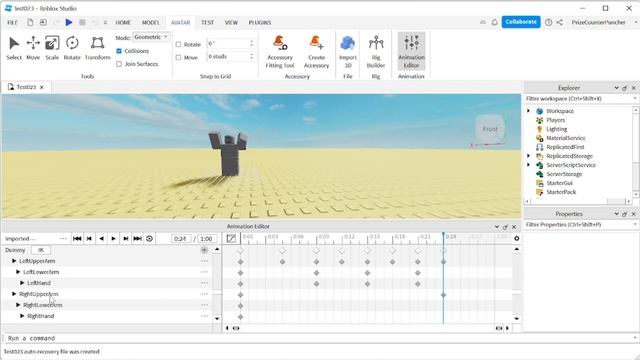640x360 pixels.
Task: Open the Mode Geometric dropdown
Action: pyautogui.click(x=151, y=37)
